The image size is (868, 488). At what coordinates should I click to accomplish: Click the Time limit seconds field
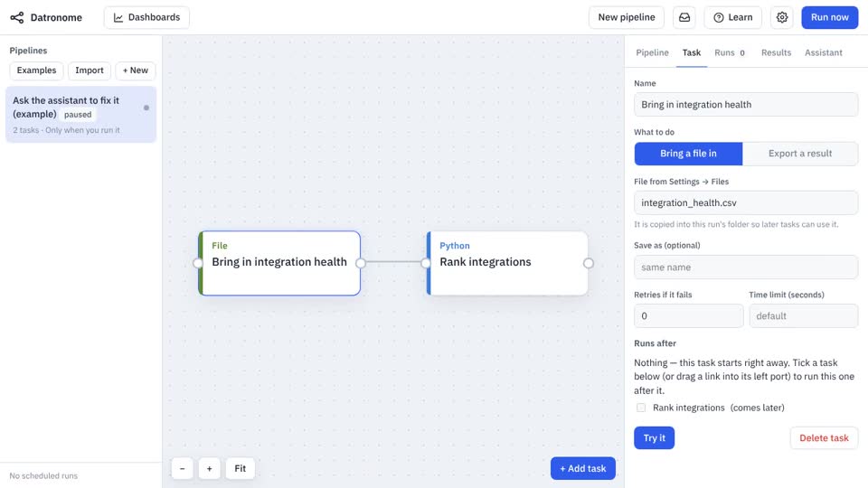coord(803,316)
